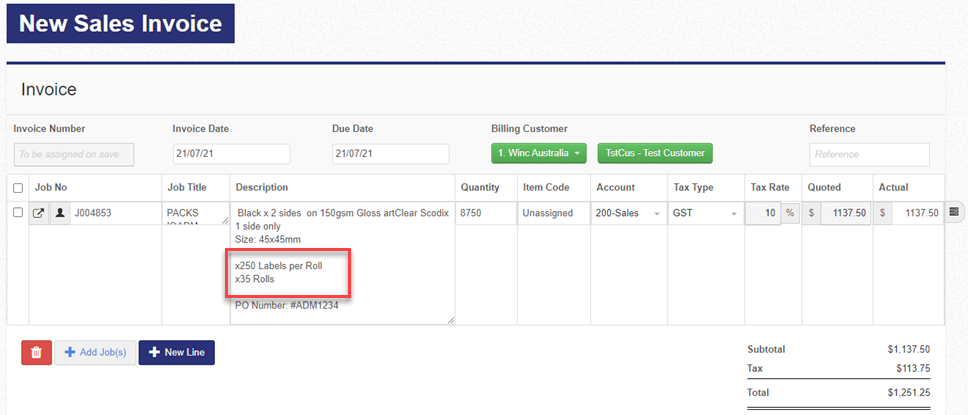Click the Actual amount field 1137.50
Image resolution: width=968 pixels, height=415 pixels.
(919, 213)
